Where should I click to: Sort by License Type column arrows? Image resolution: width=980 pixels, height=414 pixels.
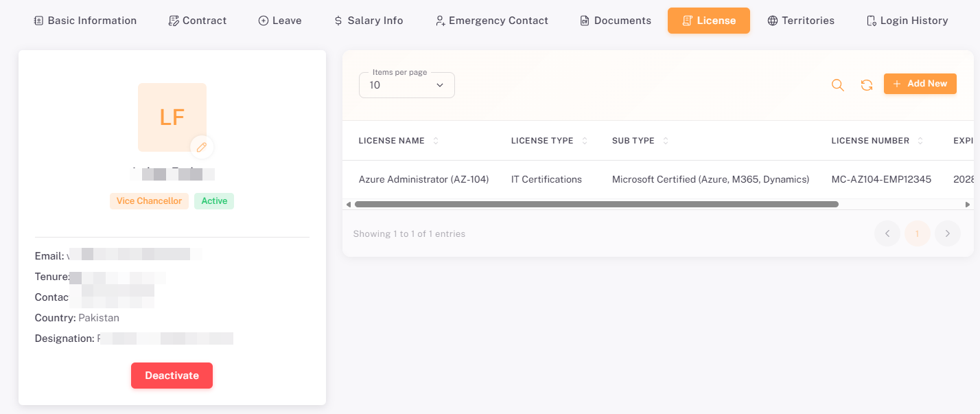coord(585,141)
